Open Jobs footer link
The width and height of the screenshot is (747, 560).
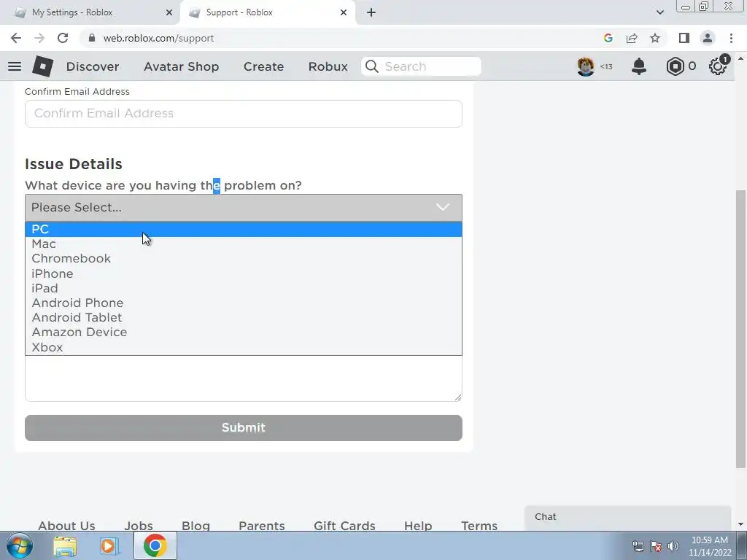[139, 525]
